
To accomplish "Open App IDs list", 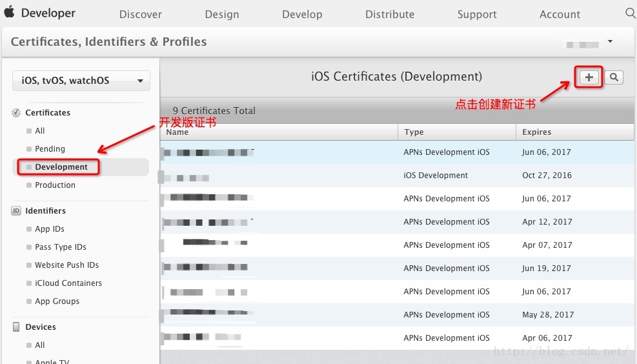I will pos(50,228).
